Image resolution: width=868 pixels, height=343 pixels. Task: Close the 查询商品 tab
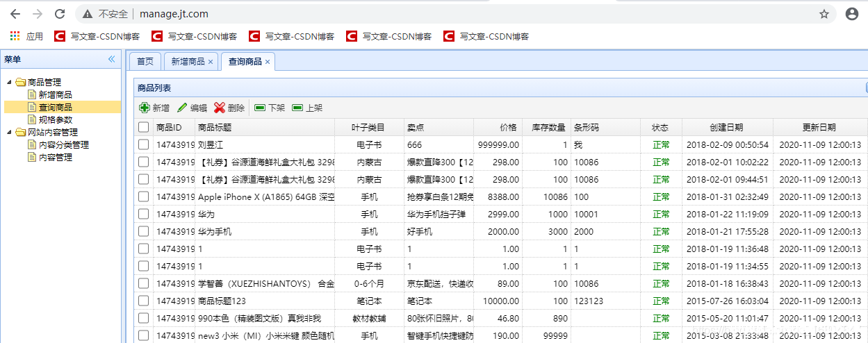268,62
